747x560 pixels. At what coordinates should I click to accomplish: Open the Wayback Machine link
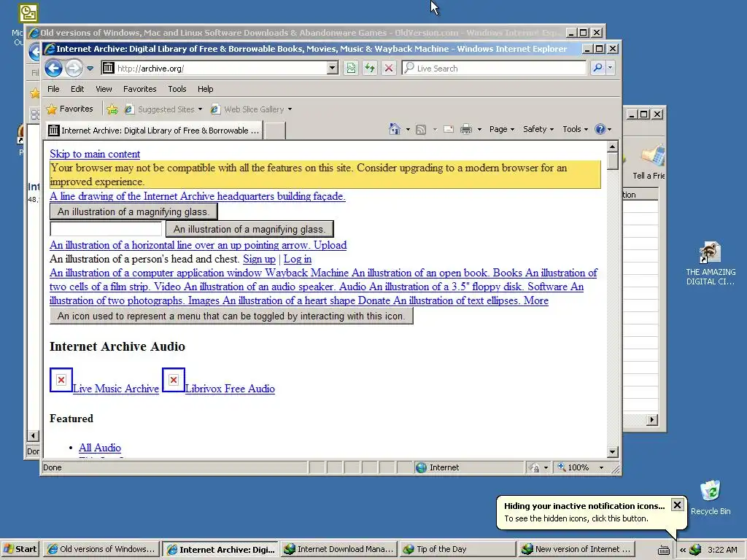pyautogui.click(x=307, y=273)
